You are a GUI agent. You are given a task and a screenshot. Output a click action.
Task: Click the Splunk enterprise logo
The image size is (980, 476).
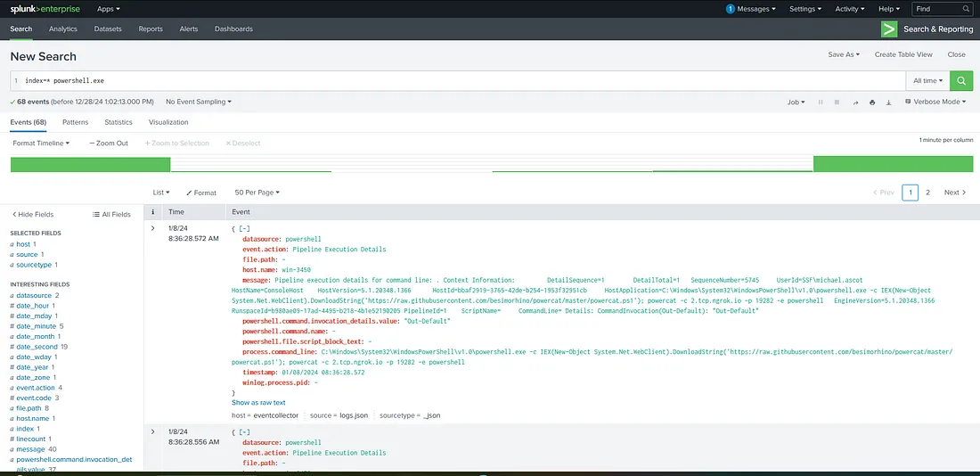click(45, 9)
